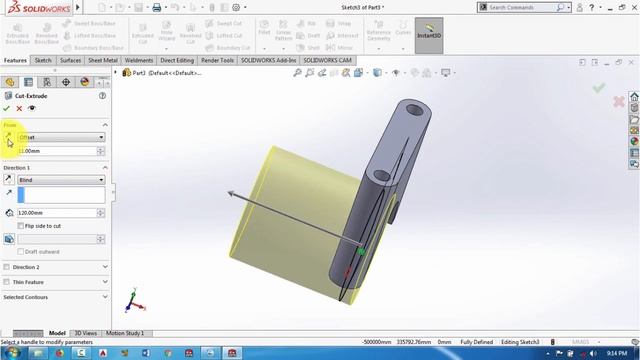
Task: Click Zoom to Area icon
Action: coord(310,73)
